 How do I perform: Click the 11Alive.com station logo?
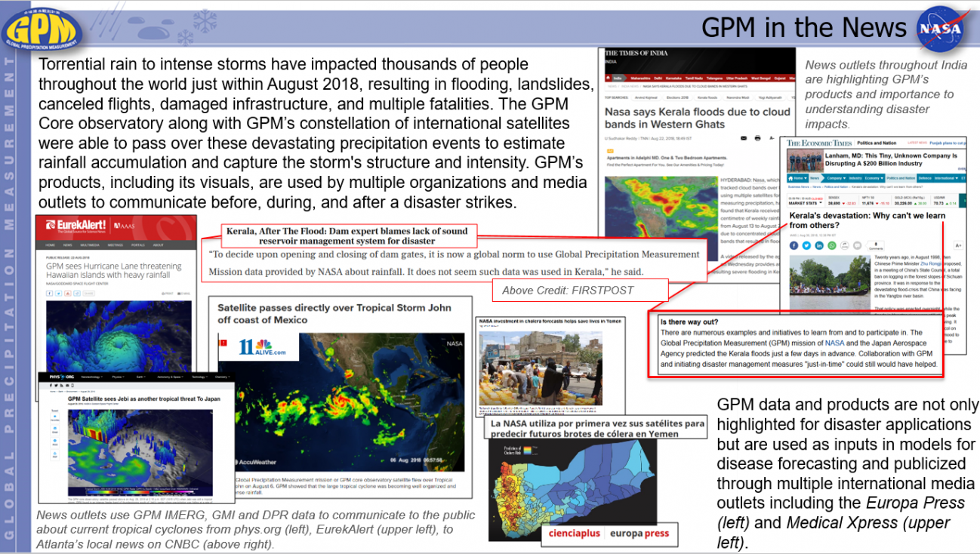(262, 347)
